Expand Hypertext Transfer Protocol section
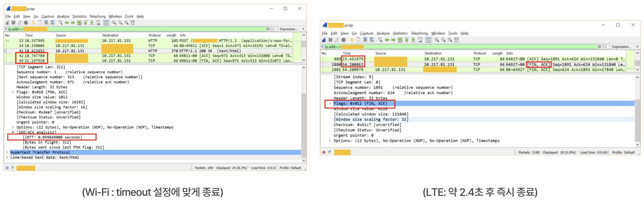Screen dimensions: 644x205 coord(7,152)
